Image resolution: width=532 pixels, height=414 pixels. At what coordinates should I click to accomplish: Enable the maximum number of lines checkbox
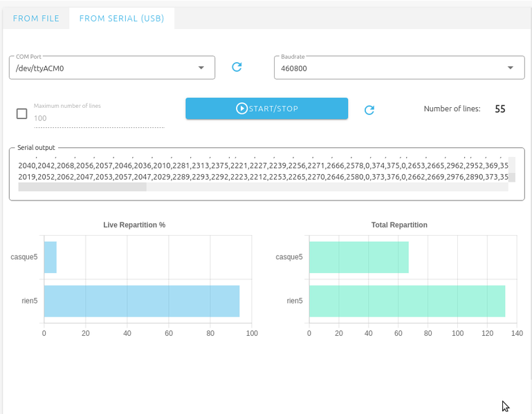click(x=21, y=114)
